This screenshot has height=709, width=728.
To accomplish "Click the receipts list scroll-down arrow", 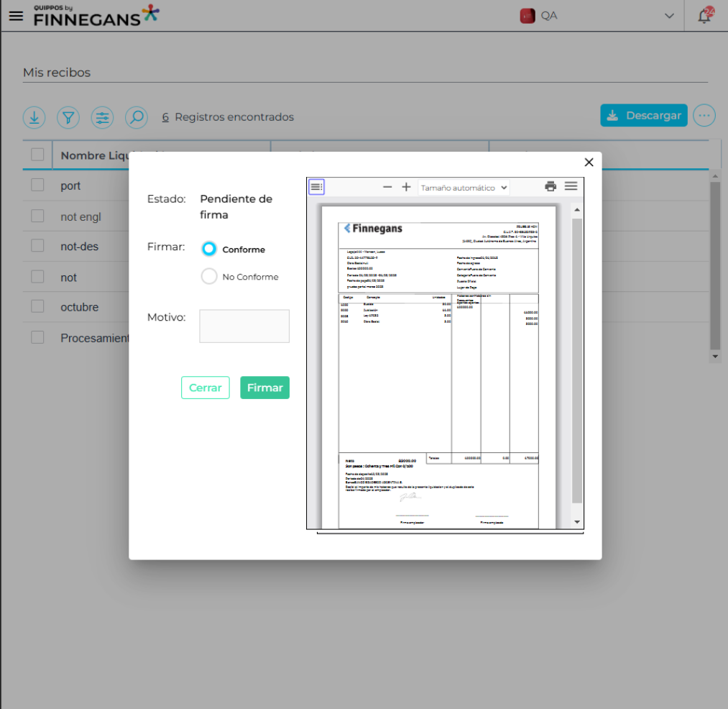I will pyautogui.click(x=715, y=357).
